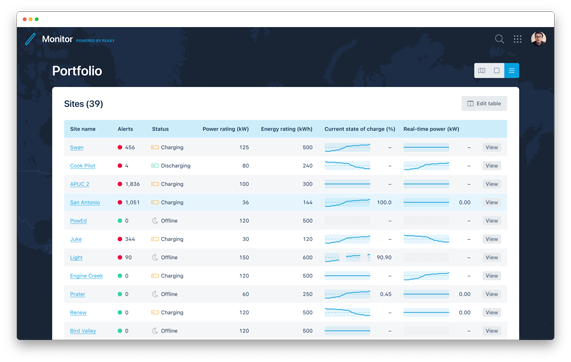Click View button for Swan row
Viewport: 571px width, 362px height.
491,147
